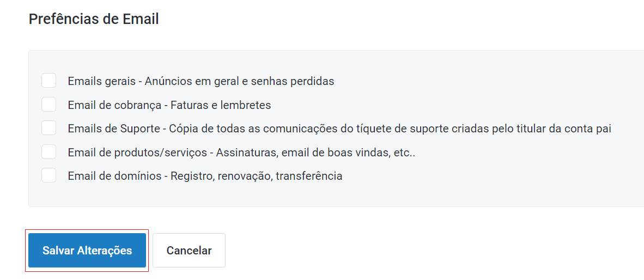
Task: Click the 'Email de cobrança' label text
Action: (x=114, y=105)
